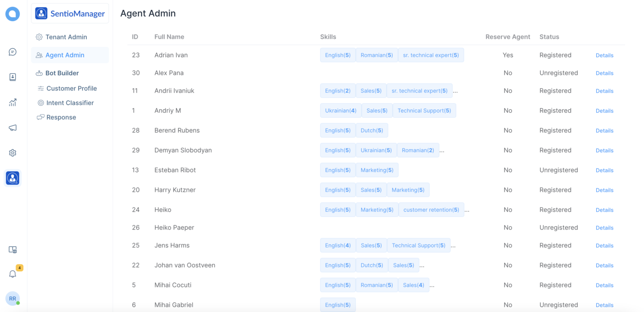Open Tenant Admin menu item
The height and width of the screenshot is (312, 644).
pyautogui.click(x=70, y=37)
